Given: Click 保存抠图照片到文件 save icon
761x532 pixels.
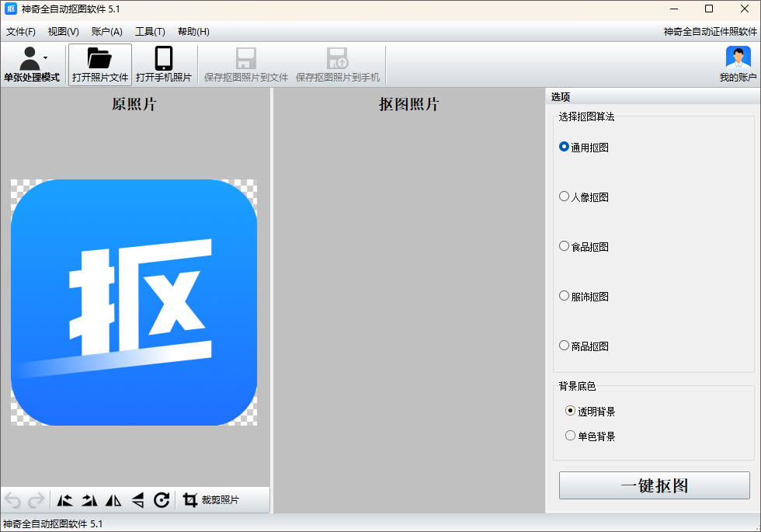Looking at the screenshot, I should [x=245, y=57].
